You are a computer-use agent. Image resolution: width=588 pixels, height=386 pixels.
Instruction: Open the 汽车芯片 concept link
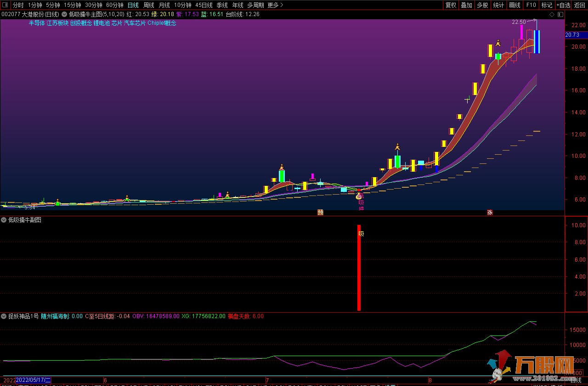tap(135, 23)
